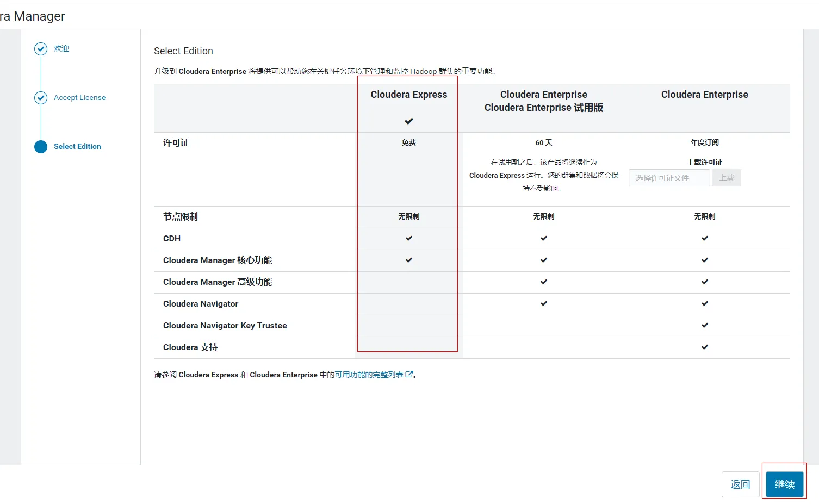Screen dimensions: 819x504
Task: Click Cloudera Navigator checkmark in trial column
Action: (544, 303)
